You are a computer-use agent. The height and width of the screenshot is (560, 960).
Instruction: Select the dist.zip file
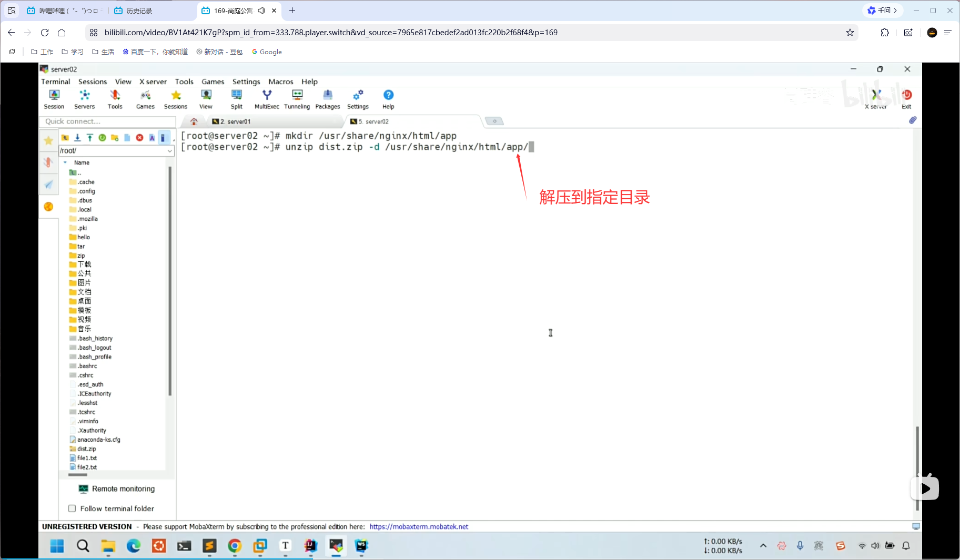click(x=83, y=449)
